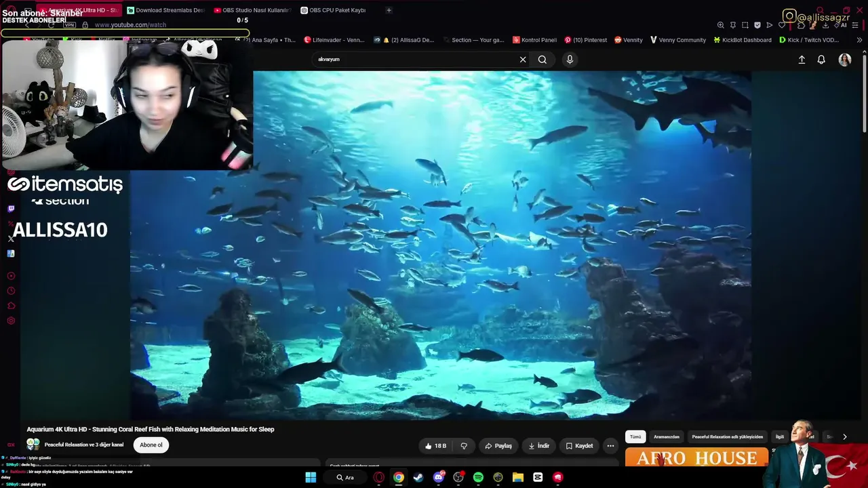Show more filter chips with right arrow
The height and width of the screenshot is (488, 868).
point(844,437)
